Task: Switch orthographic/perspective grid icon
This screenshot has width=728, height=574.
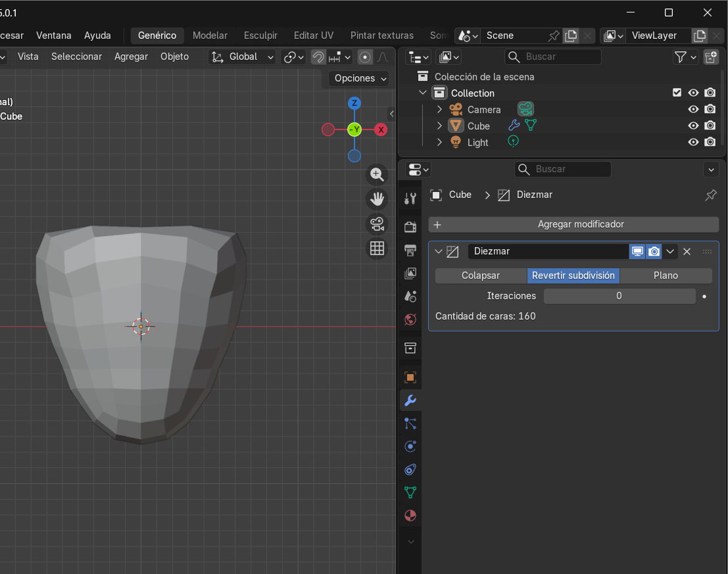Action: (x=377, y=249)
